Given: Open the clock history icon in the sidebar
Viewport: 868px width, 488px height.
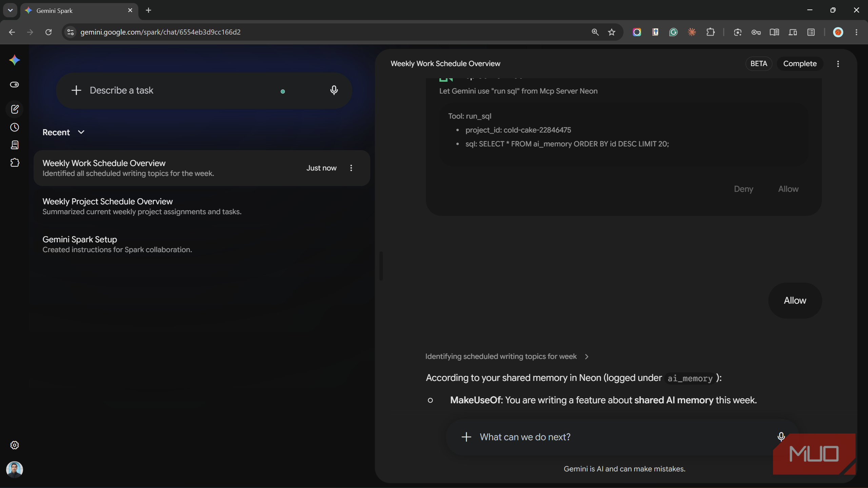Looking at the screenshot, I should (15, 127).
